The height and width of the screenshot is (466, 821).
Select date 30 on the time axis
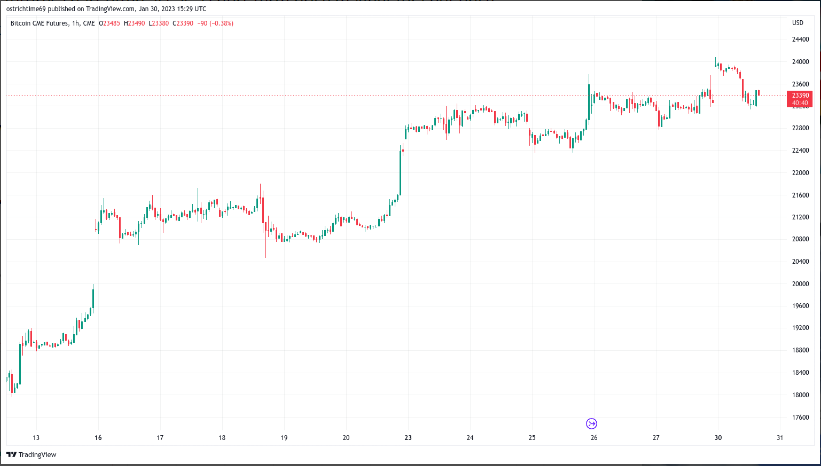(x=717, y=437)
